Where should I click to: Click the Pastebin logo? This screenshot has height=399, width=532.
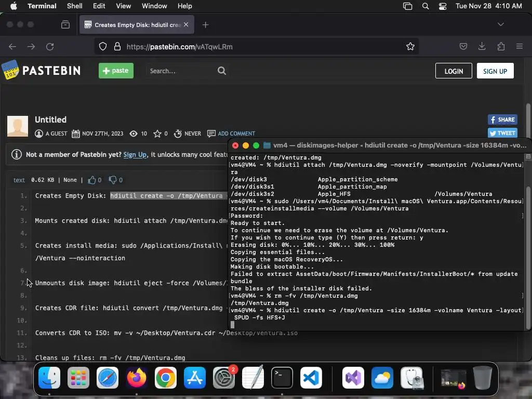(x=41, y=70)
